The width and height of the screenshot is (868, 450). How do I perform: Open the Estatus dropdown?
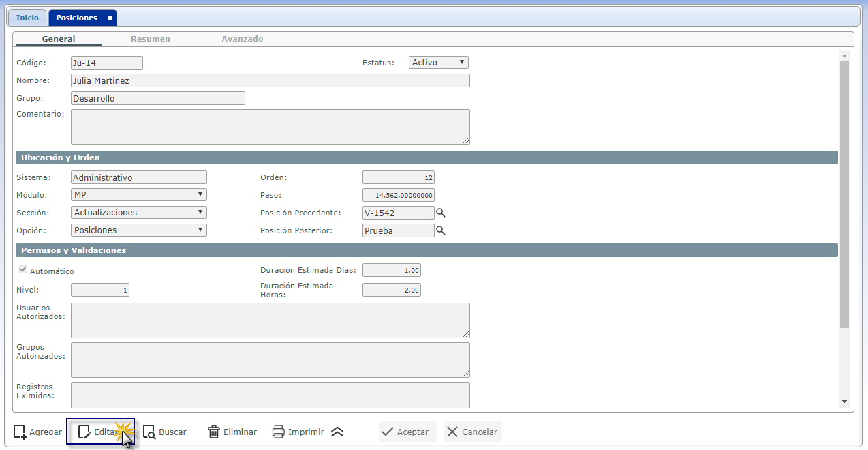(x=439, y=63)
